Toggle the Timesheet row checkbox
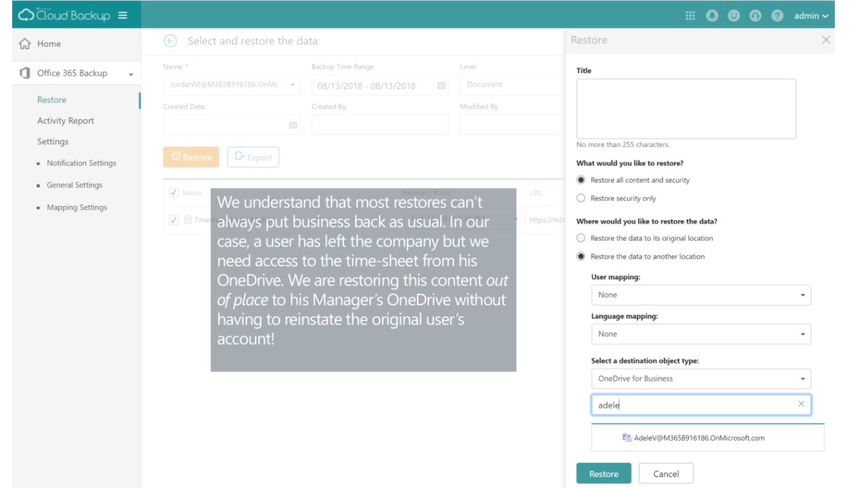Viewport: 868px width, 488px height. point(174,220)
